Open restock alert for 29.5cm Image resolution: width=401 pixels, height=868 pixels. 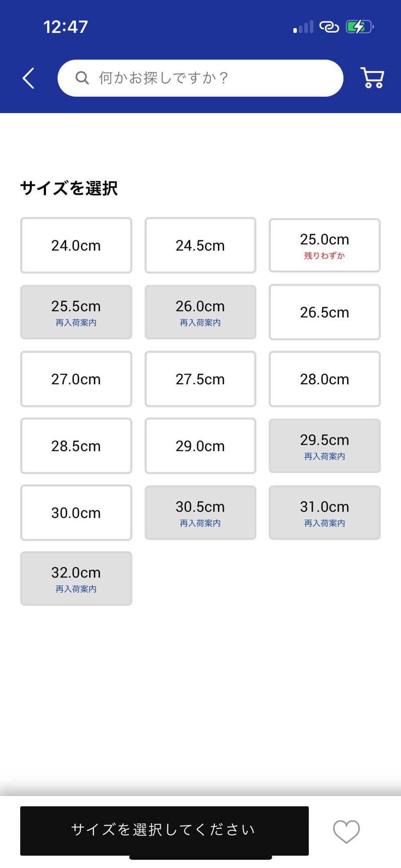tap(325, 446)
